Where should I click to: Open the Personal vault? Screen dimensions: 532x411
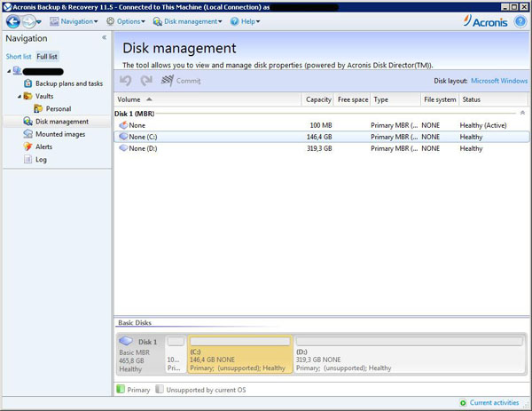(59, 109)
